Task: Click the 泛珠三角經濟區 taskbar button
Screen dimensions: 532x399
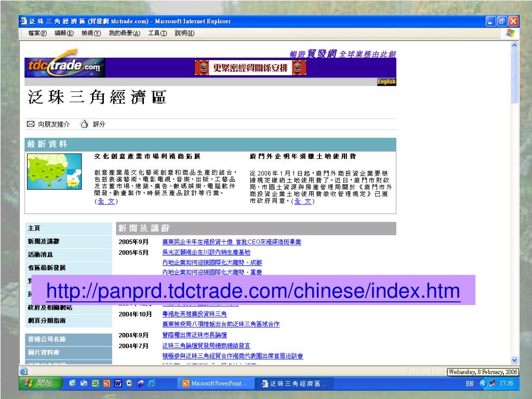Action: [x=294, y=383]
